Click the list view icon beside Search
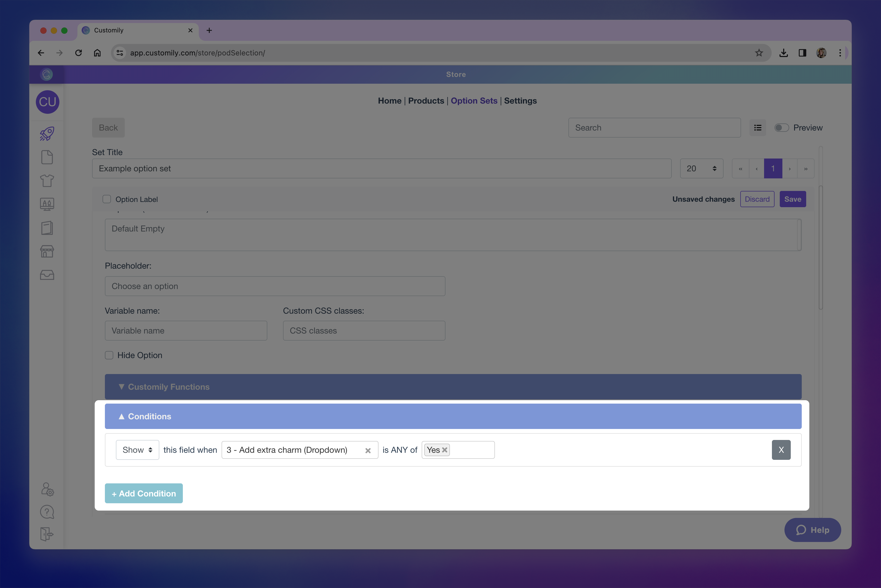The width and height of the screenshot is (881, 588). 758,128
